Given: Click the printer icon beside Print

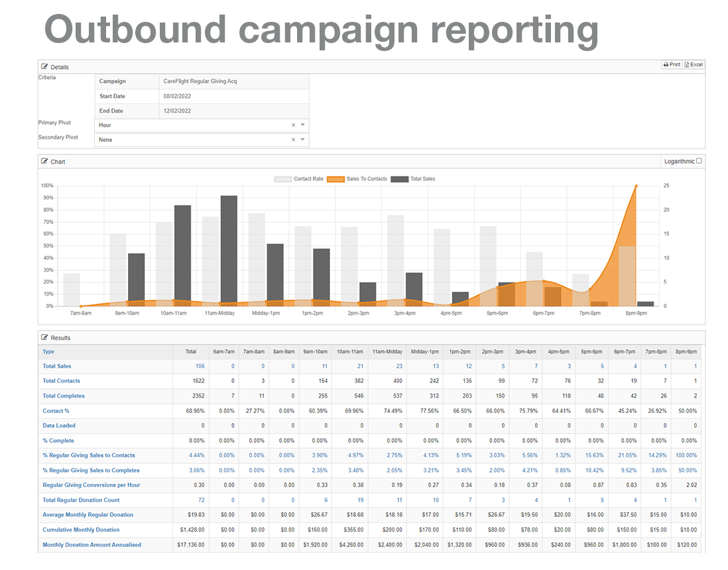Looking at the screenshot, I should click(666, 64).
